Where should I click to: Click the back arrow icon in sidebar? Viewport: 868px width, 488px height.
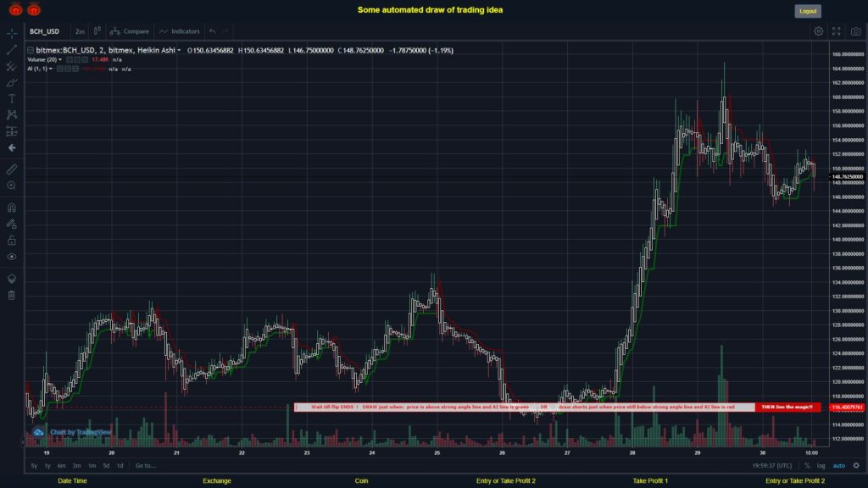click(12, 147)
